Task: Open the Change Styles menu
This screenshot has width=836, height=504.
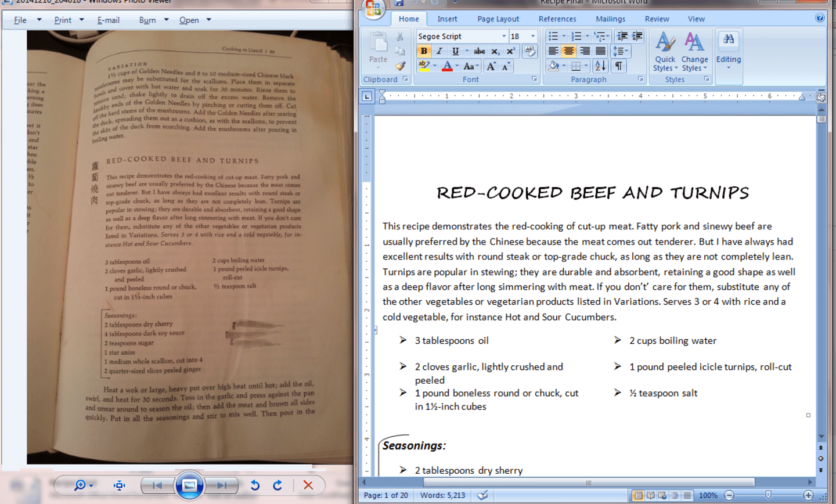Action: (694, 52)
